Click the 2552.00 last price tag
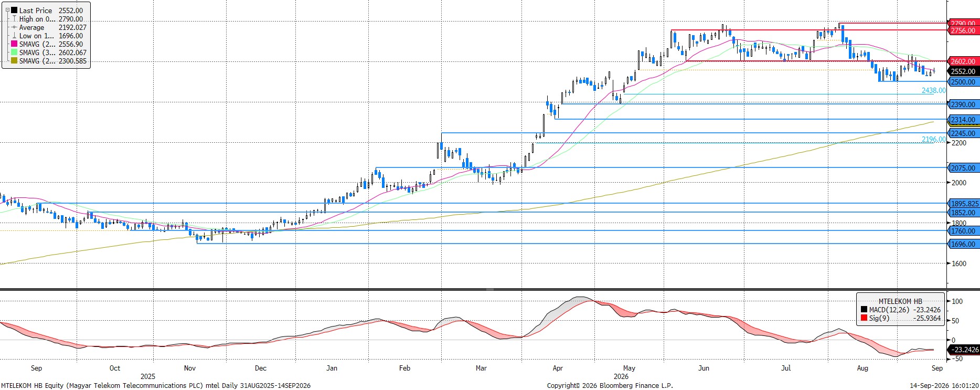Screen dimensions: 980x390 pyautogui.click(x=963, y=71)
